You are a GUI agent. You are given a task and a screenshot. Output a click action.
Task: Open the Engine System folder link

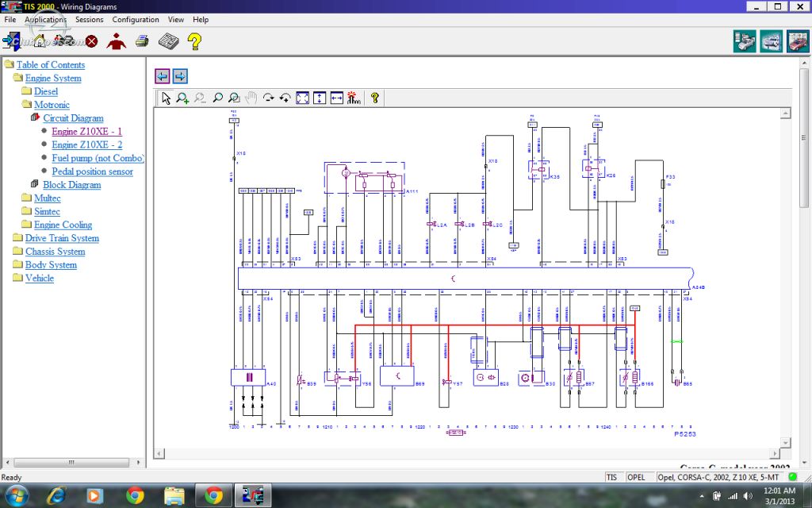point(53,79)
